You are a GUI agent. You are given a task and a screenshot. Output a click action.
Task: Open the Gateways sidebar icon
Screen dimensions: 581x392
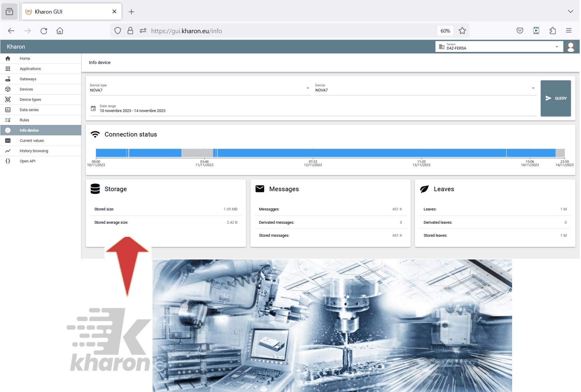tap(8, 79)
